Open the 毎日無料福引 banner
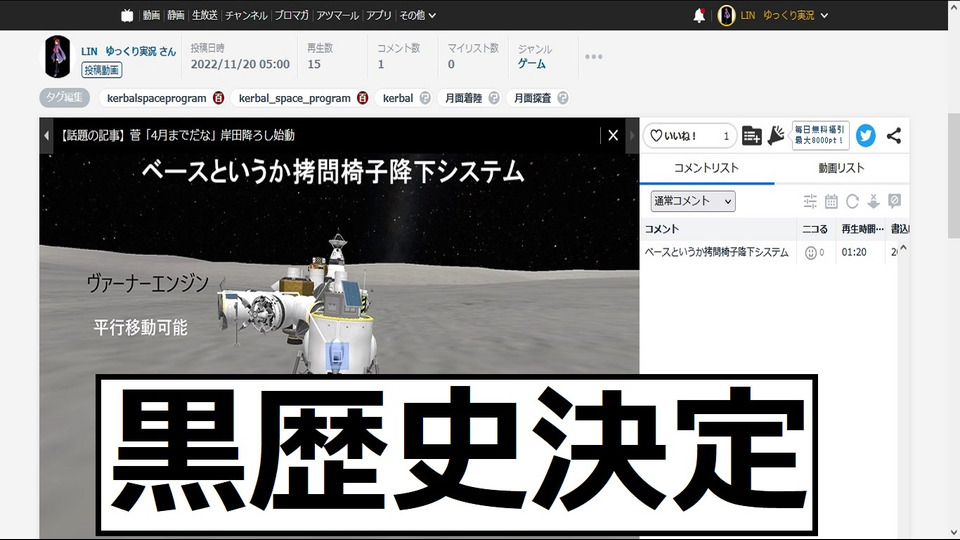Viewport: 960px width, 540px height. (x=820, y=135)
